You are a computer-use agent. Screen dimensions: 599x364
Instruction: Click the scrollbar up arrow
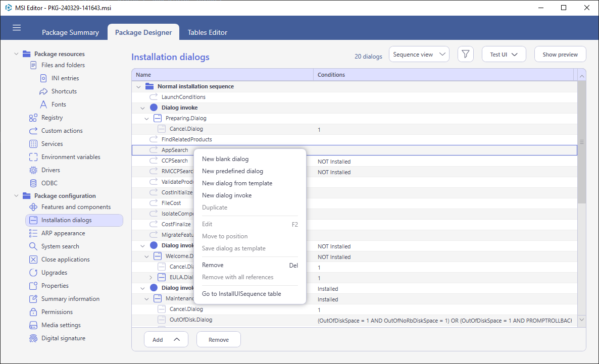tap(581, 76)
